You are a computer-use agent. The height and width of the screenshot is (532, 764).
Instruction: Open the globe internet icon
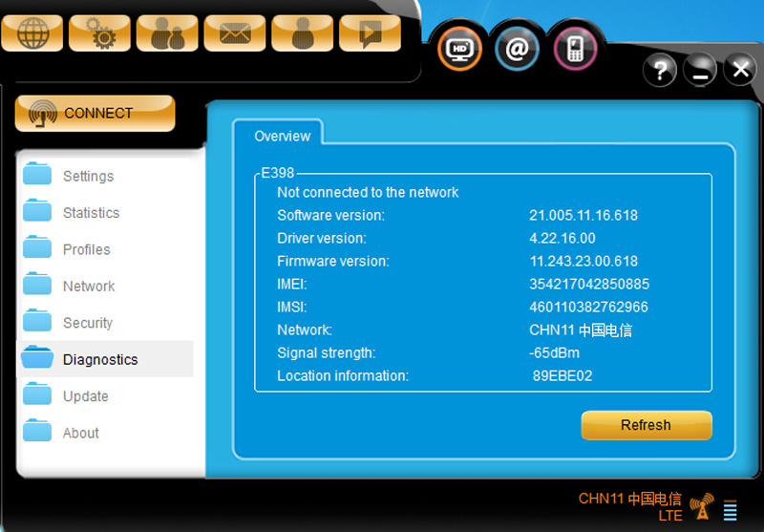(x=32, y=33)
